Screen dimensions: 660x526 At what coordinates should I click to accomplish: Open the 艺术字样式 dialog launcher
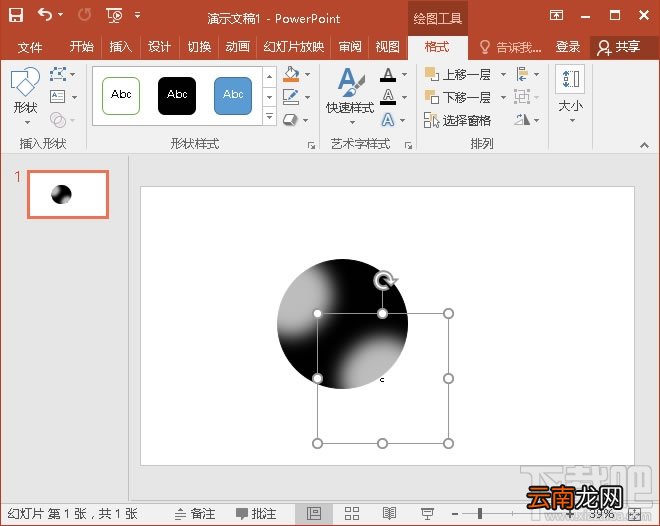point(408,146)
